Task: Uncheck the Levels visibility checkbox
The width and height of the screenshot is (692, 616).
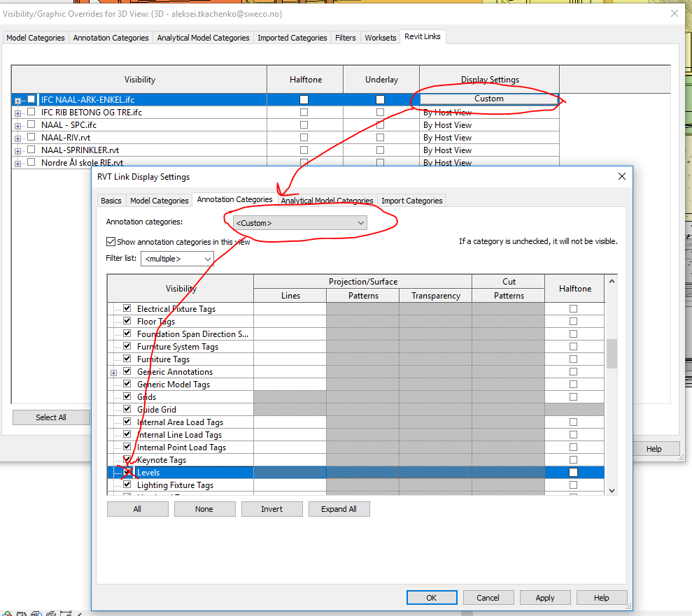Action: point(127,472)
